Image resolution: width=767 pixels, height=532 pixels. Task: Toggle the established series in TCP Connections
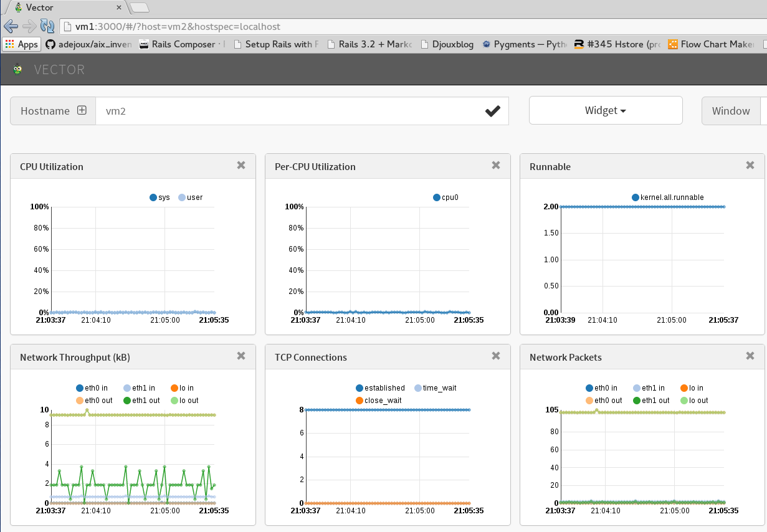(380, 387)
